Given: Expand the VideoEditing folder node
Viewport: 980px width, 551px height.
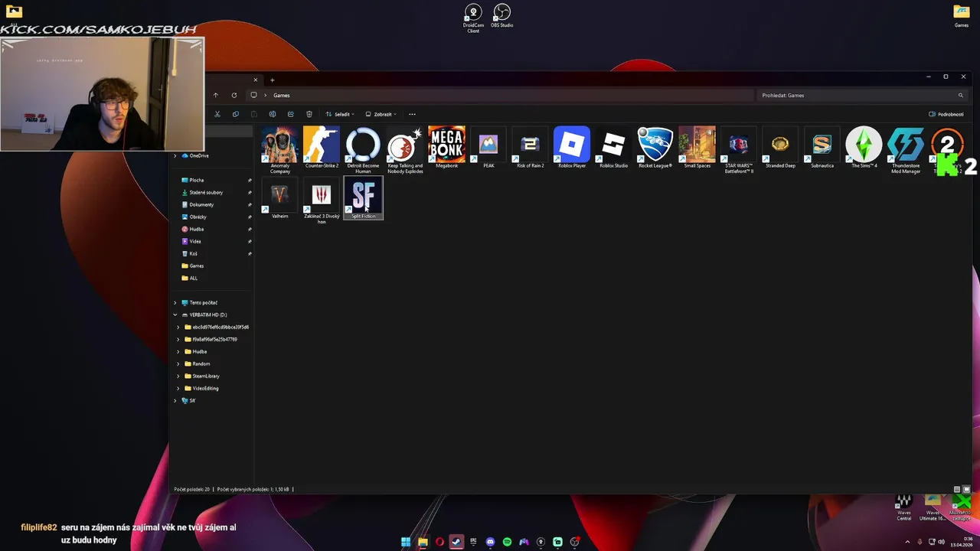Looking at the screenshot, I should [x=178, y=388].
